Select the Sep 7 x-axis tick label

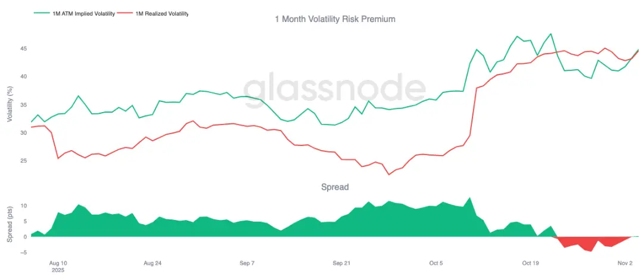247,262
